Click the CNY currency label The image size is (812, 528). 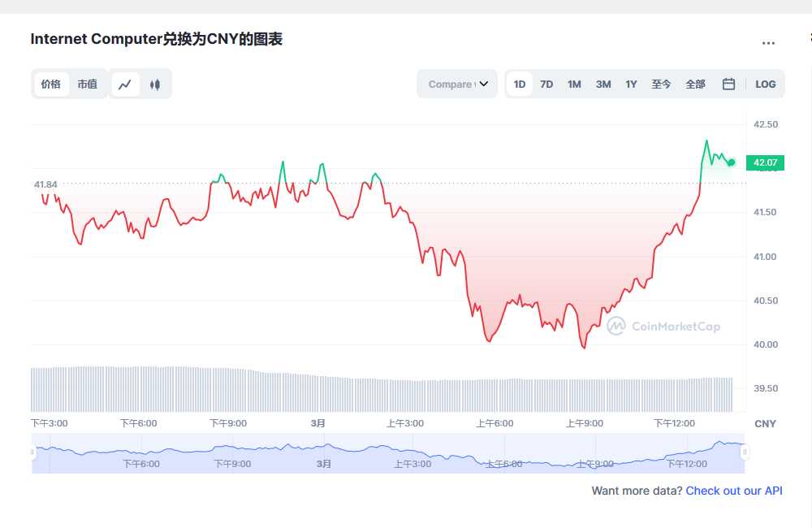click(x=766, y=424)
